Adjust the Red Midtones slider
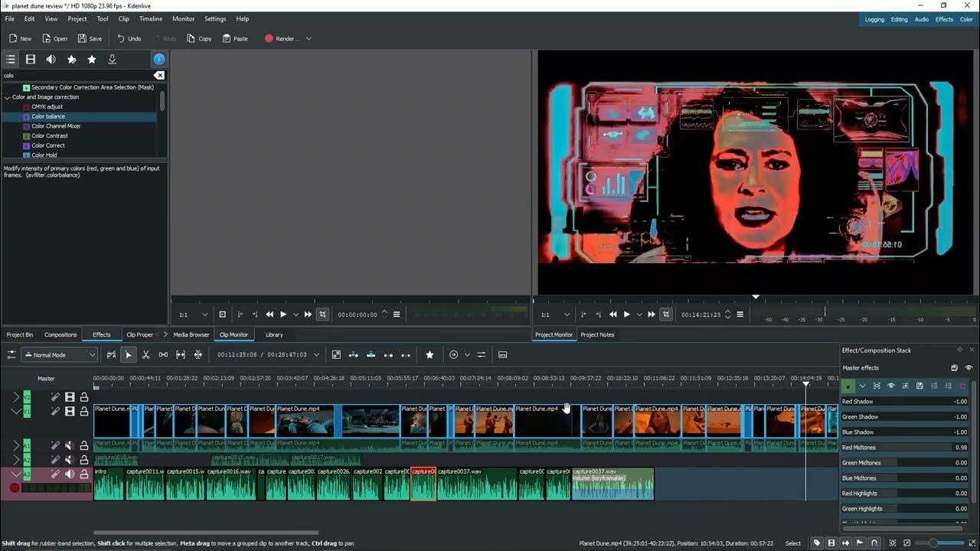980x551 pixels. 905,448
